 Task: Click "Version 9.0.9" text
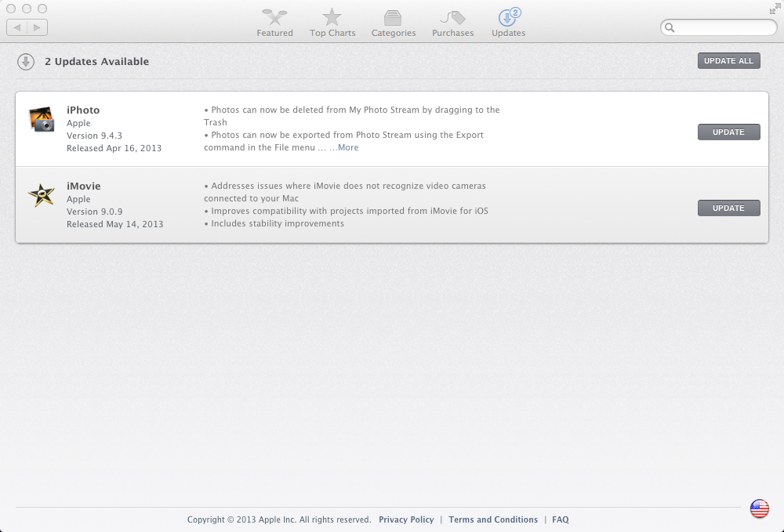click(95, 212)
